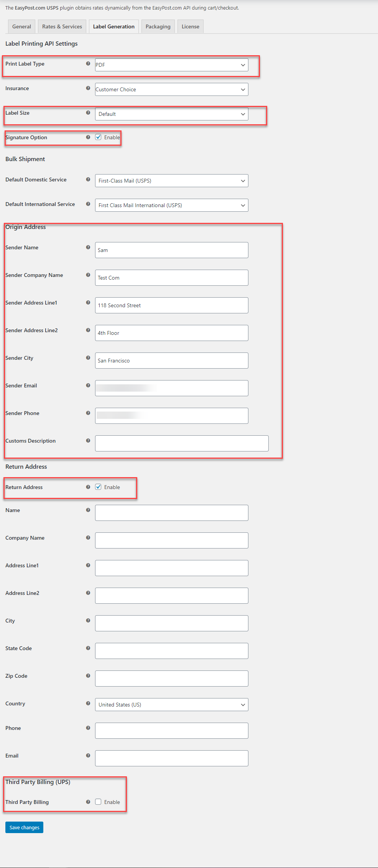Click the Insurance help icon
Image resolution: width=378 pixels, height=868 pixels.
point(88,88)
